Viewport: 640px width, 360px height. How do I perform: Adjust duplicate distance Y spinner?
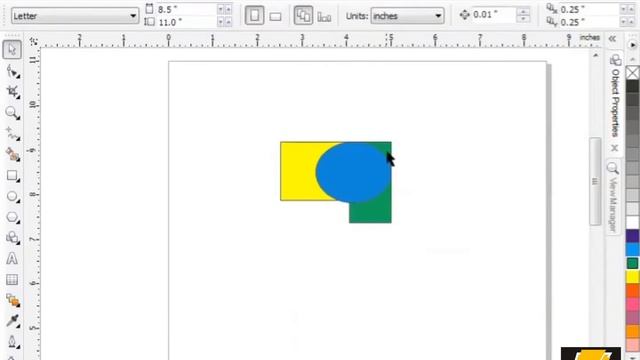coord(627,22)
